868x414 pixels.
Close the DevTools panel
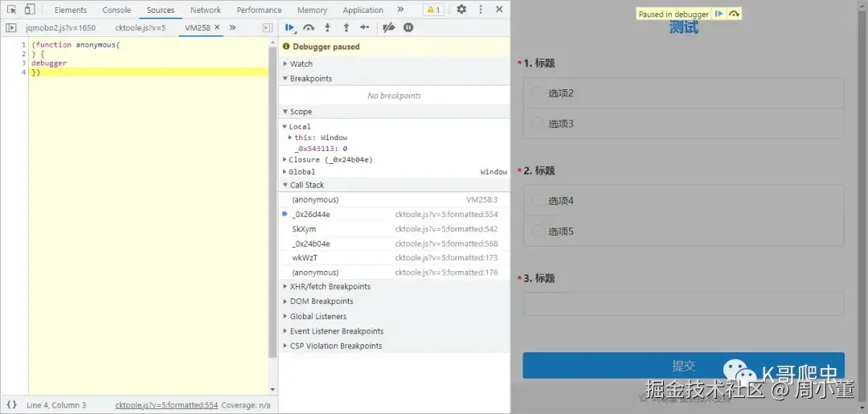(x=499, y=10)
